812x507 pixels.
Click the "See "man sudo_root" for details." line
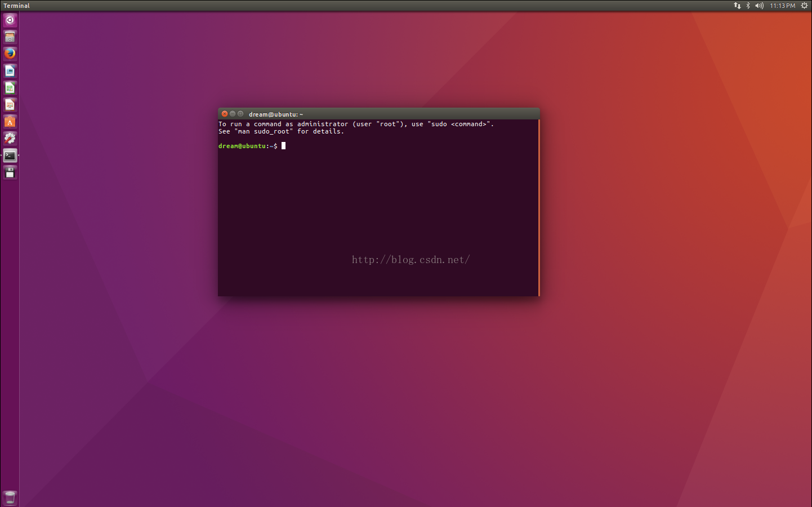coord(281,132)
